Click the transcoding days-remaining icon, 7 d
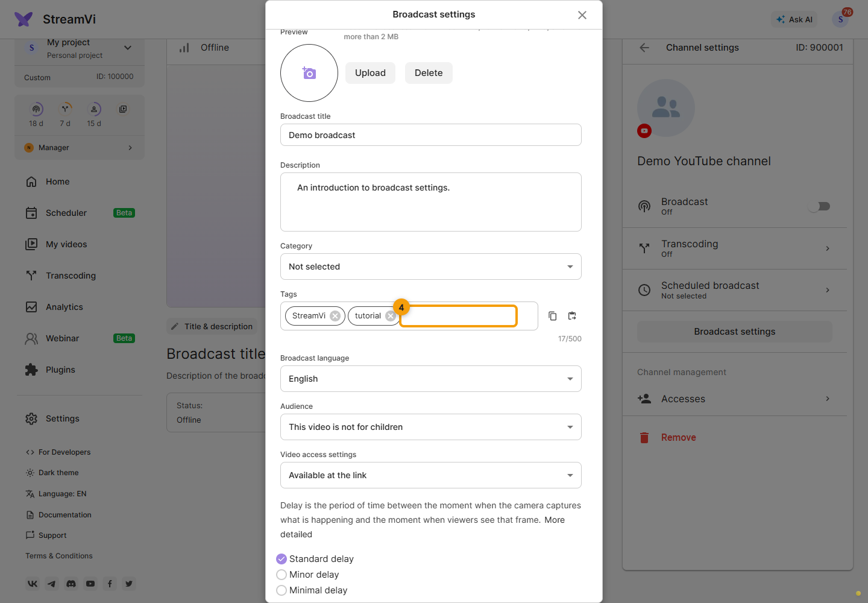This screenshot has width=868, height=603. pyautogui.click(x=65, y=109)
